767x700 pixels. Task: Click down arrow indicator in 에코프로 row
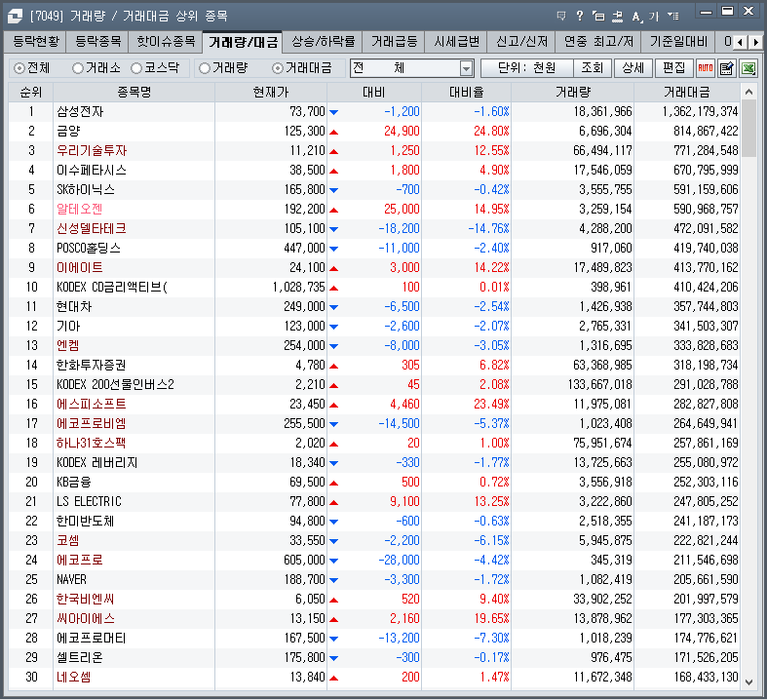point(333,561)
